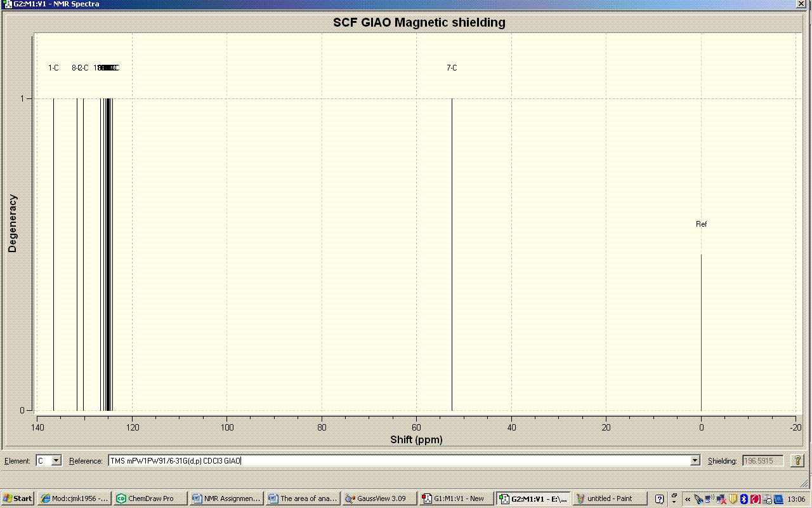Image resolution: width=812 pixels, height=508 pixels.
Task: Click the Ref peak label
Action: click(x=701, y=224)
